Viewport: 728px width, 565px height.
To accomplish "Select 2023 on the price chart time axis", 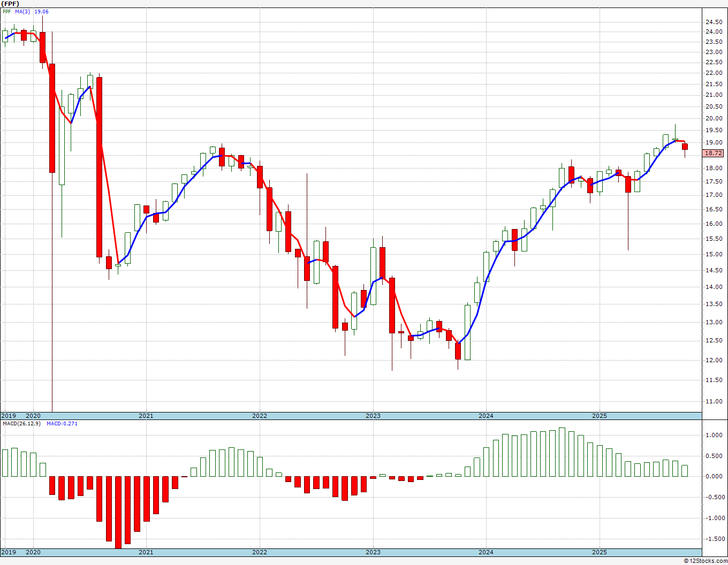I will click(373, 416).
